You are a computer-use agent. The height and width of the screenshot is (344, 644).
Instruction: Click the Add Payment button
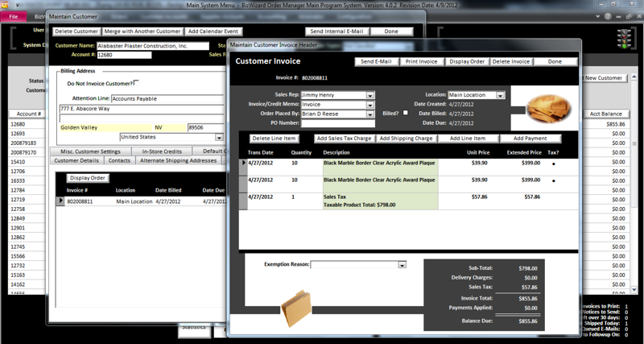point(530,139)
